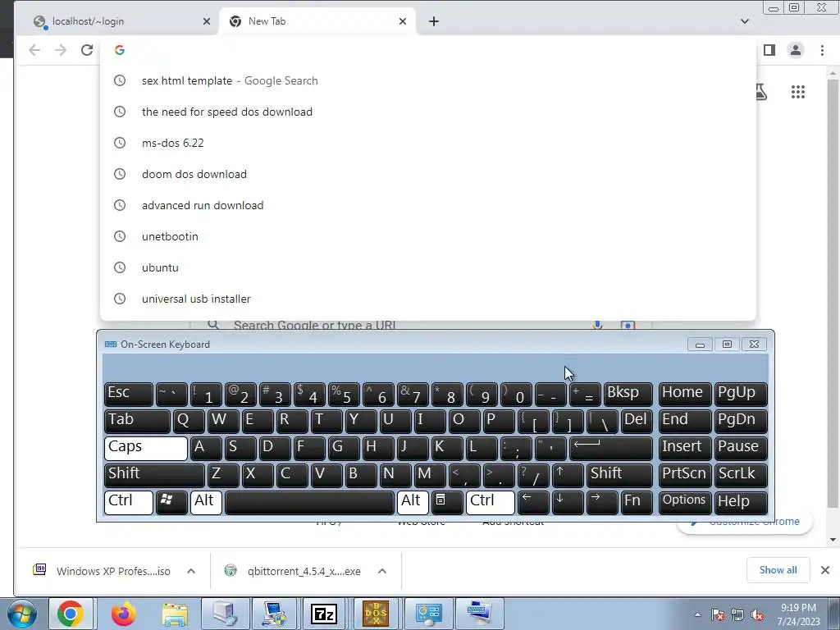Choose 'the need for speed dos download' suggestion
The image size is (840, 630).
click(428, 112)
